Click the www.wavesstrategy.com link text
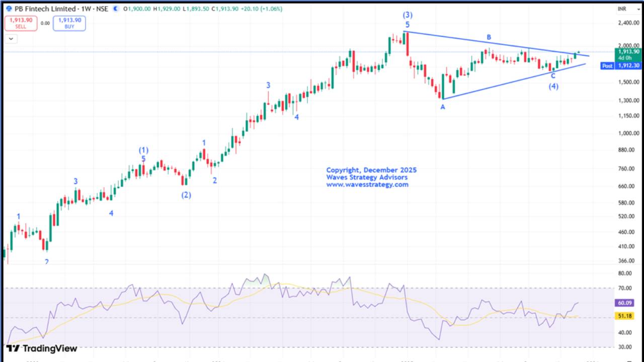Viewport: 644px width, 362px height. (368, 185)
